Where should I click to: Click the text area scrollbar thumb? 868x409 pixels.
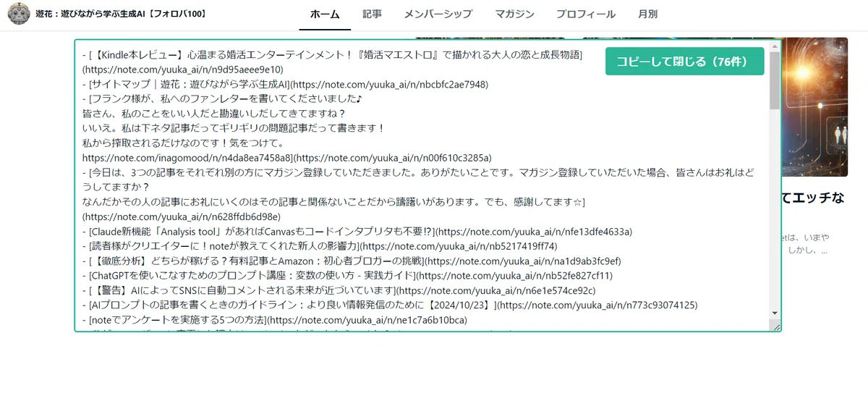775,80
